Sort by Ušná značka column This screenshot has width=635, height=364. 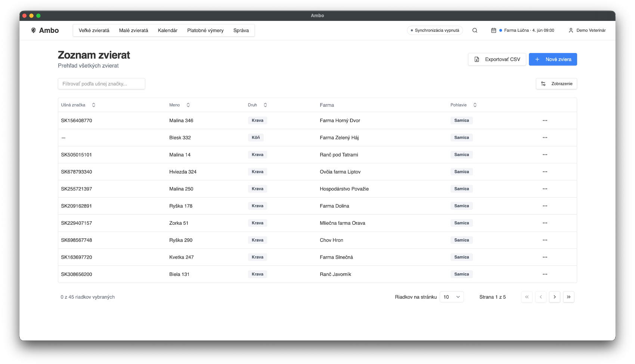coord(78,105)
